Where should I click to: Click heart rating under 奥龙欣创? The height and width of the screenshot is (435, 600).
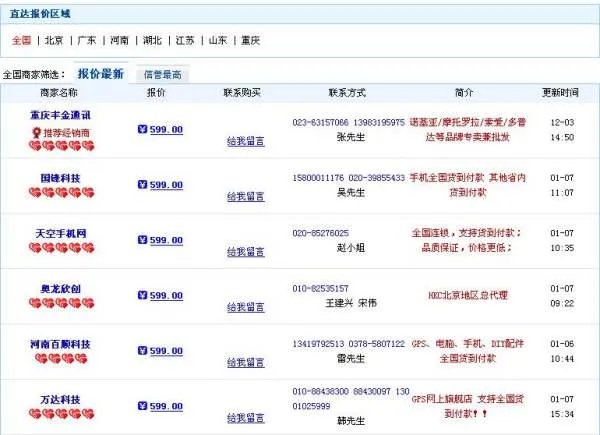tap(61, 303)
